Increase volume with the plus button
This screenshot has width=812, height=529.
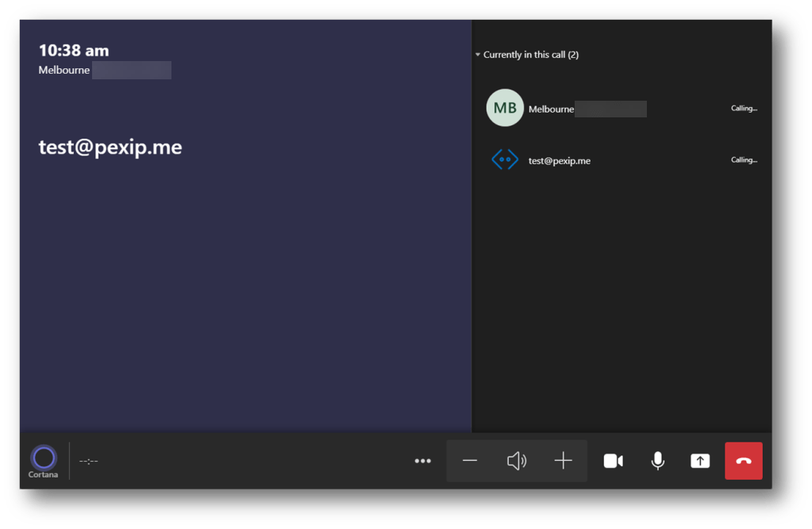click(x=564, y=461)
